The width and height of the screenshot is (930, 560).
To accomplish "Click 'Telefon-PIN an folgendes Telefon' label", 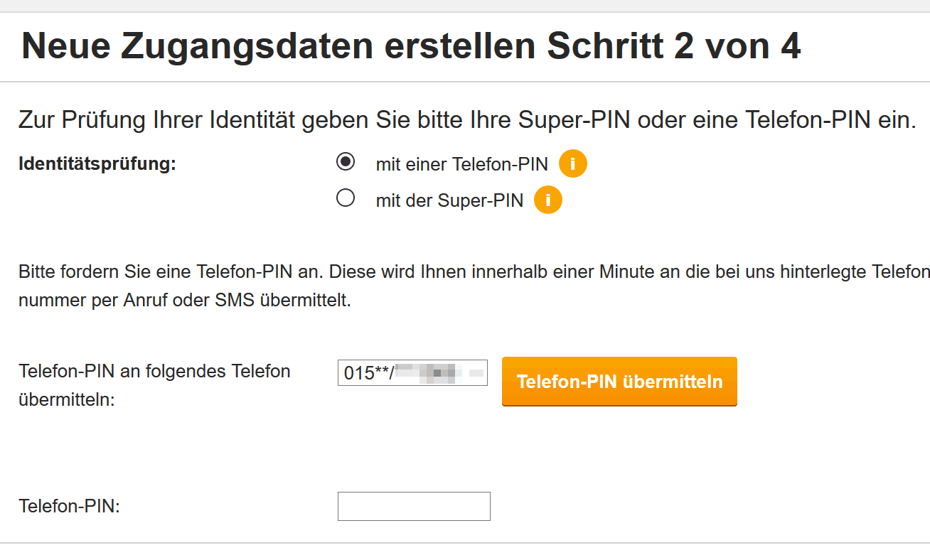I will click(154, 371).
